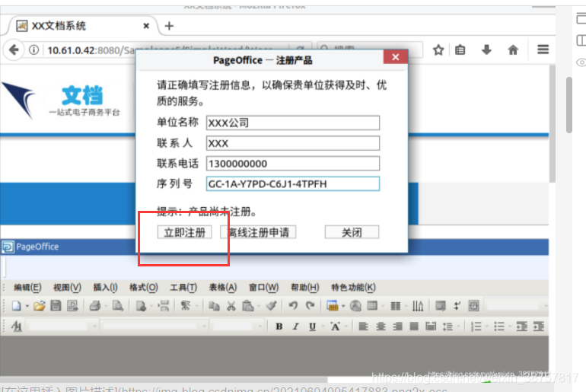Click the Bulleted list icon
The width and height of the screenshot is (586, 392).
pos(499,327)
